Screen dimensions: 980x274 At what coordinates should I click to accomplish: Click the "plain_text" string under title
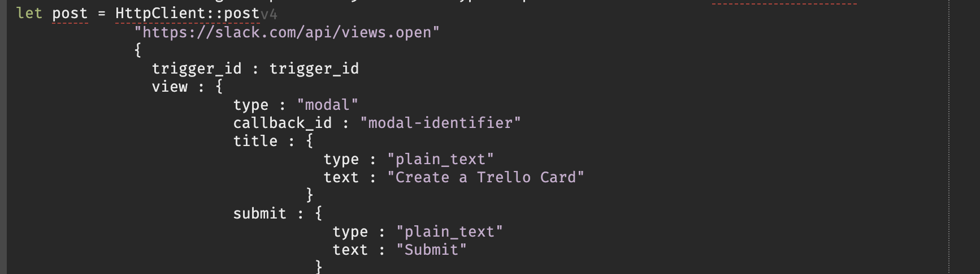tap(440, 159)
